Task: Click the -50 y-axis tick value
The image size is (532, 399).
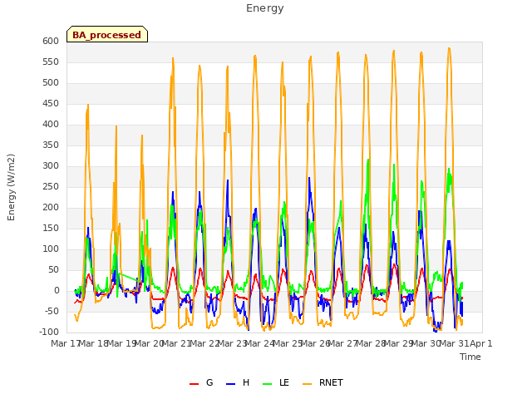Action: 51,311
